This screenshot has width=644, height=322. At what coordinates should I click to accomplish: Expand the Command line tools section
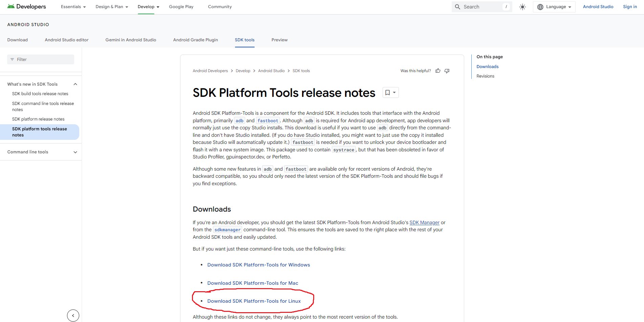click(75, 152)
